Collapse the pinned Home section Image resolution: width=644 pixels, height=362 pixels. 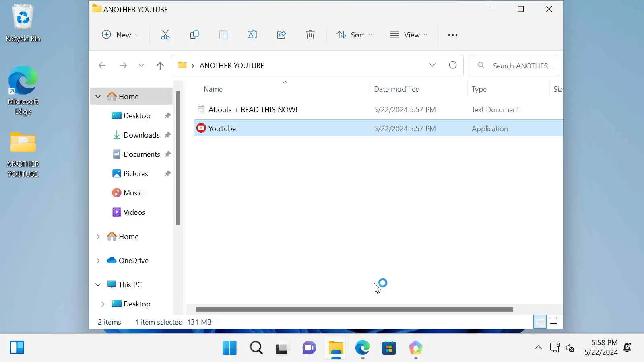pos(98,97)
